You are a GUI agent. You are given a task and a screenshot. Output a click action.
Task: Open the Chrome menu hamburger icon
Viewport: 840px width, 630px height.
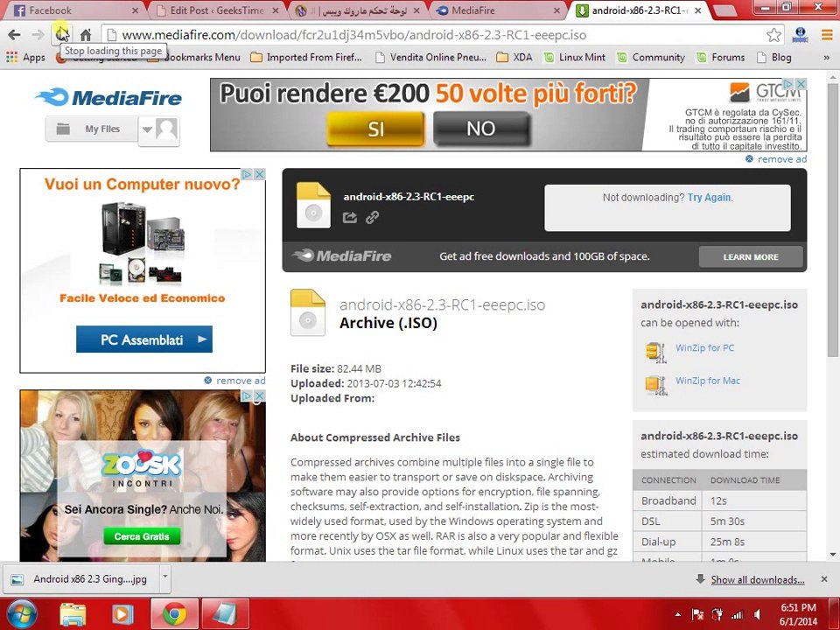(x=827, y=35)
